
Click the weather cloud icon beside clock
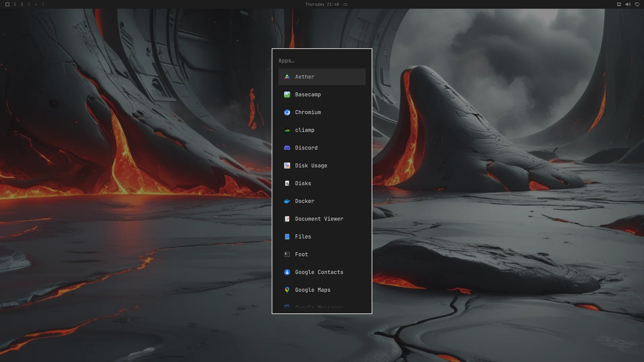(x=345, y=4)
